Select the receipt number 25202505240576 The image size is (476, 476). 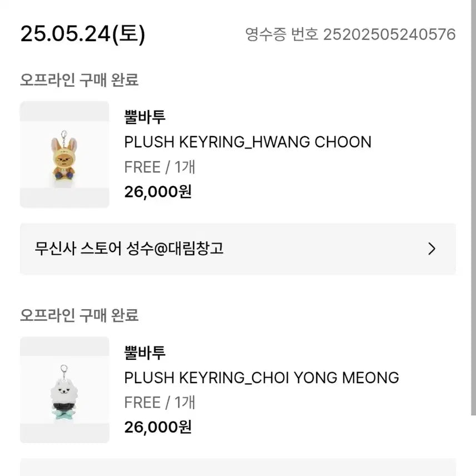tap(389, 34)
